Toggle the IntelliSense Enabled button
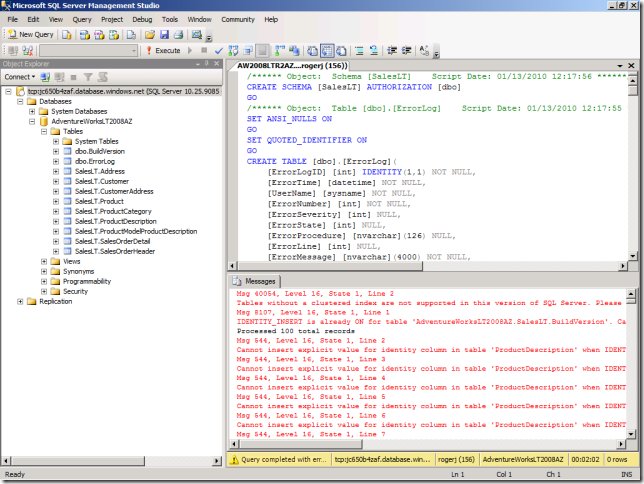The image size is (644, 484). (x=262, y=51)
